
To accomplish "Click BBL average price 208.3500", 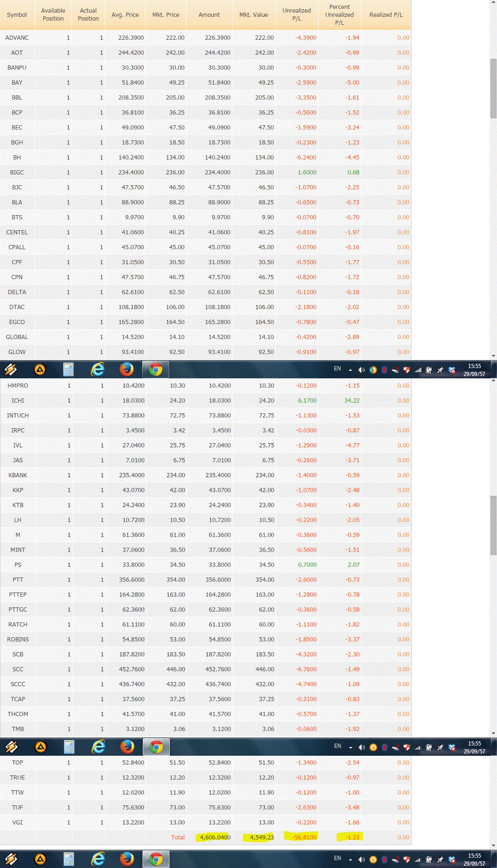I will (x=131, y=97).
